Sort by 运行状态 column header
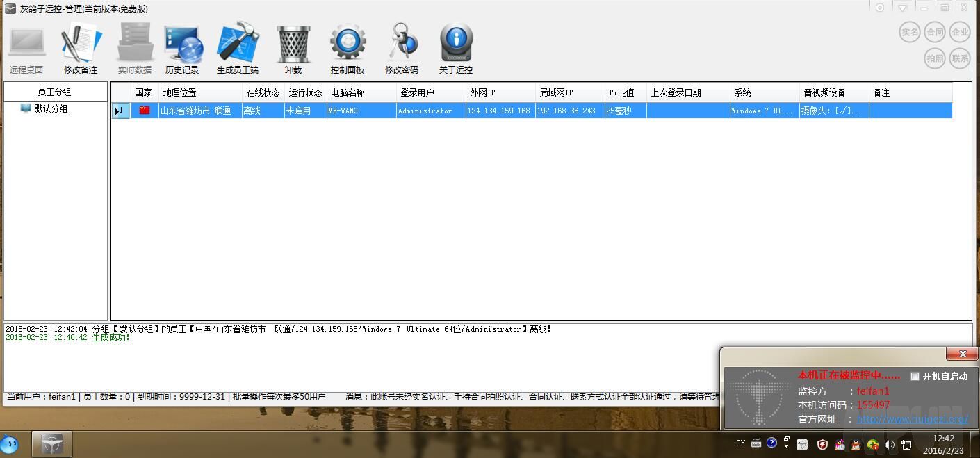This screenshot has height=458, width=980. pyautogui.click(x=305, y=92)
